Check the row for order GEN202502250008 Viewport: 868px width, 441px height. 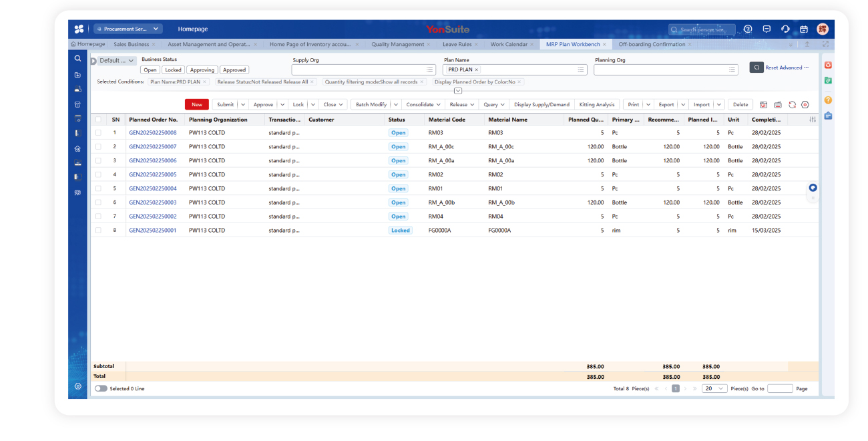98,133
